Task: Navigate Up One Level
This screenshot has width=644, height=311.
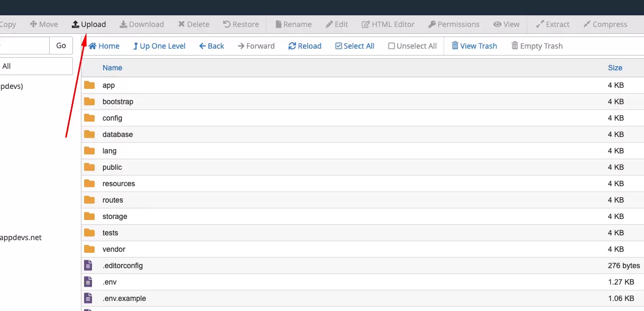Action: (x=159, y=46)
